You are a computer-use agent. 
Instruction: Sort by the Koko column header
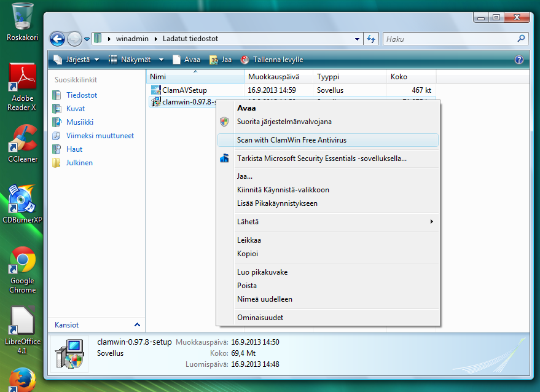pos(412,76)
